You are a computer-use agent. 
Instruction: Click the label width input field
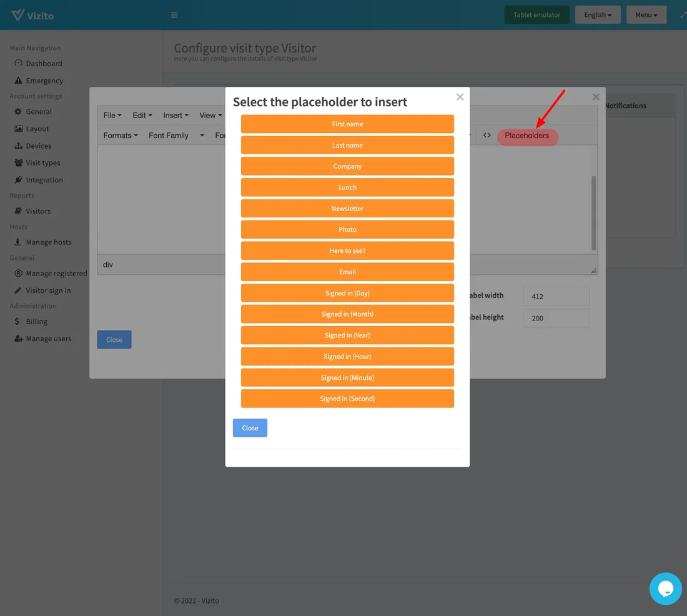(x=556, y=296)
